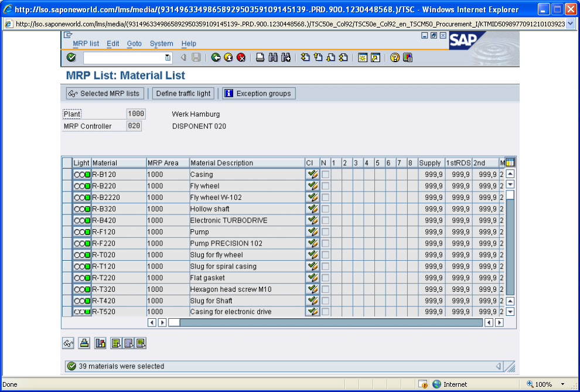The height and width of the screenshot is (392, 580).
Task: Click the Exception groups button
Action: [258, 94]
